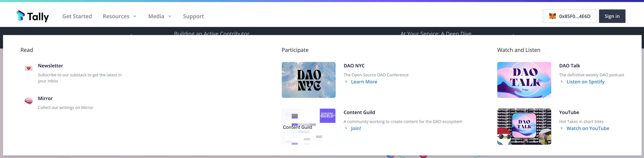Click the chevron beside Listen on Spotify
Viewport: 644px width, 158px height.
tap(561, 82)
